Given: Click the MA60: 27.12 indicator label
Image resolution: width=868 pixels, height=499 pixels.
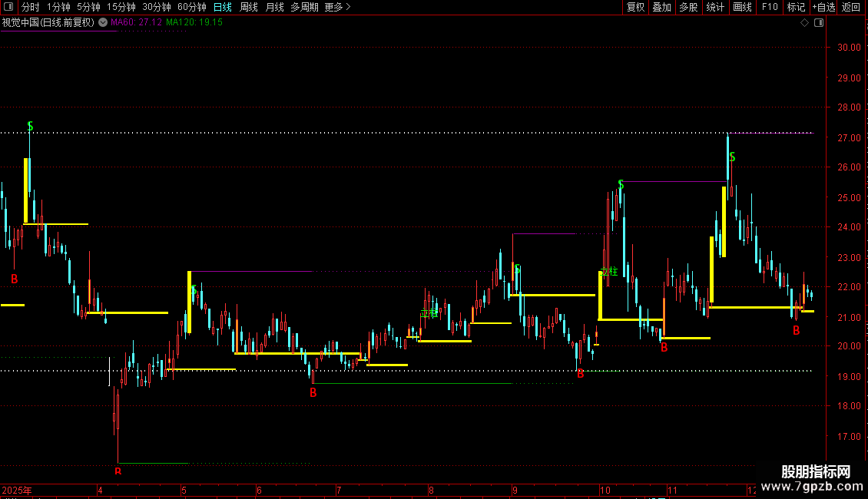Looking at the screenshot, I should tap(136, 22).
